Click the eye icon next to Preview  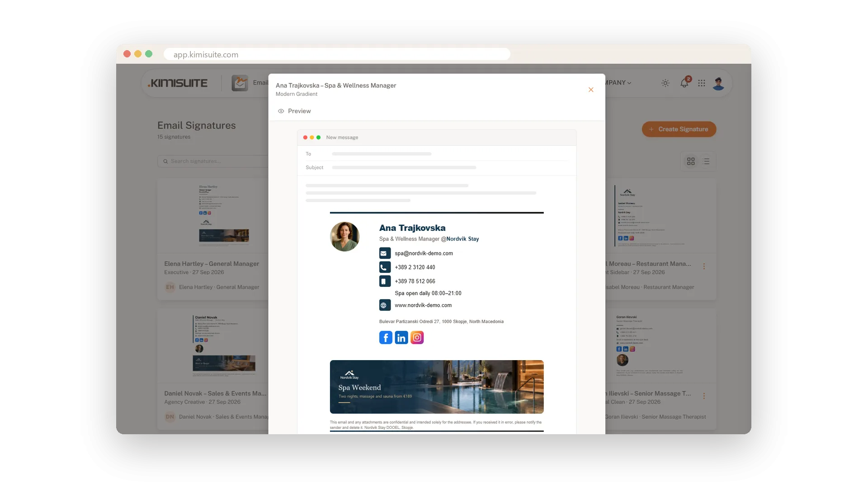(281, 111)
